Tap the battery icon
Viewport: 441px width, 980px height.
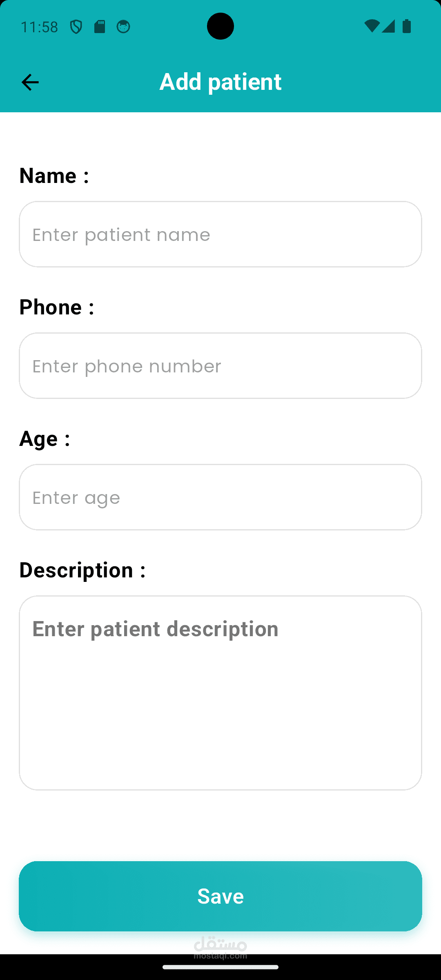coord(407,26)
